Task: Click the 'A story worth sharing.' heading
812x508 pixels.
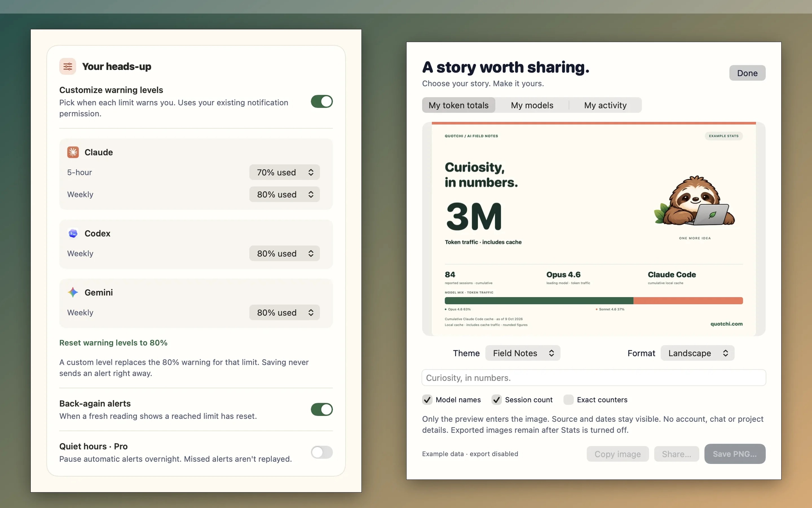Action: pyautogui.click(x=505, y=67)
